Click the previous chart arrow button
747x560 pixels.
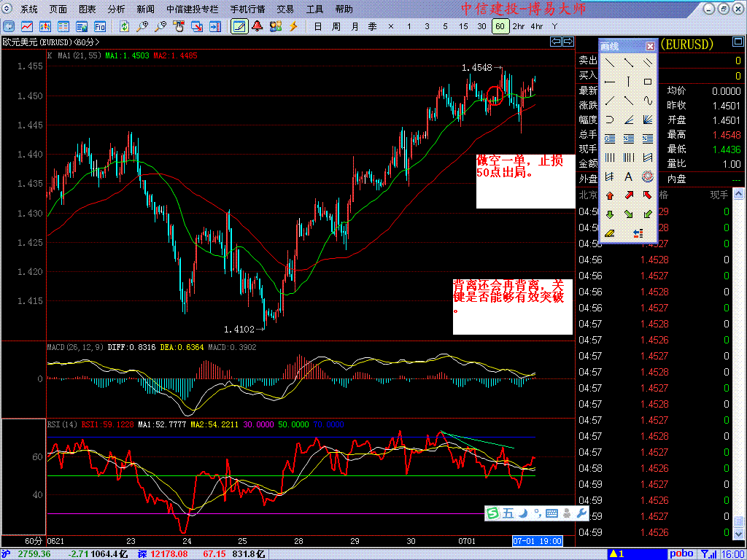(556, 42)
